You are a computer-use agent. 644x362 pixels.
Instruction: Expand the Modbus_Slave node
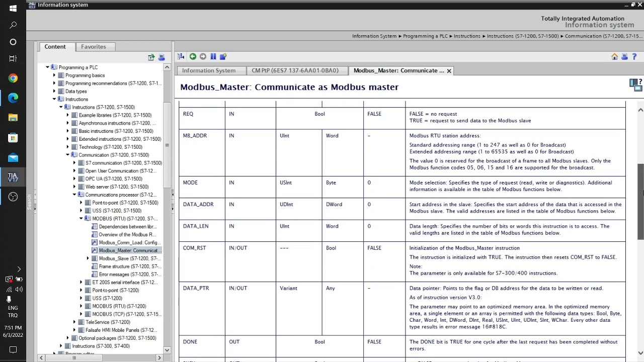pyautogui.click(x=88, y=258)
